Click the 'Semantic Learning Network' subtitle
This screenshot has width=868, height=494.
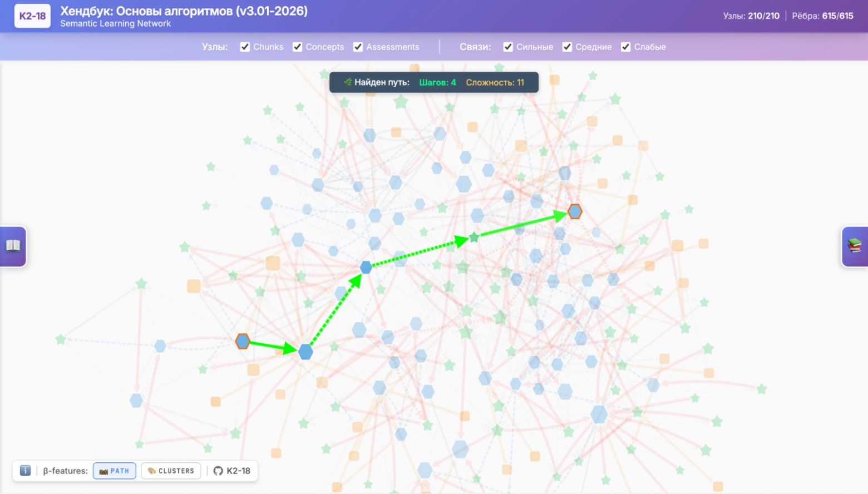coord(115,23)
